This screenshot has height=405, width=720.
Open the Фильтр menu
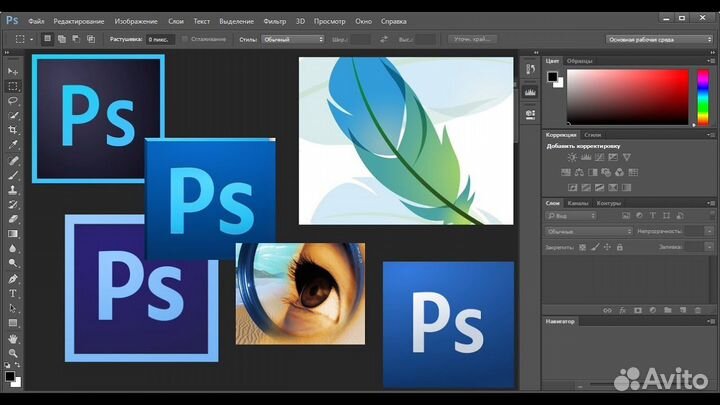pos(275,21)
